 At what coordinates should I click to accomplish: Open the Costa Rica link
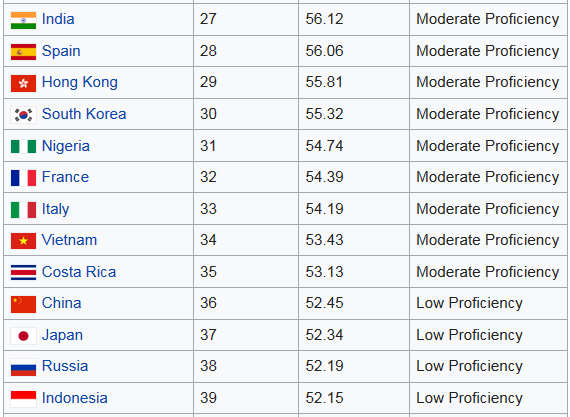pos(79,272)
